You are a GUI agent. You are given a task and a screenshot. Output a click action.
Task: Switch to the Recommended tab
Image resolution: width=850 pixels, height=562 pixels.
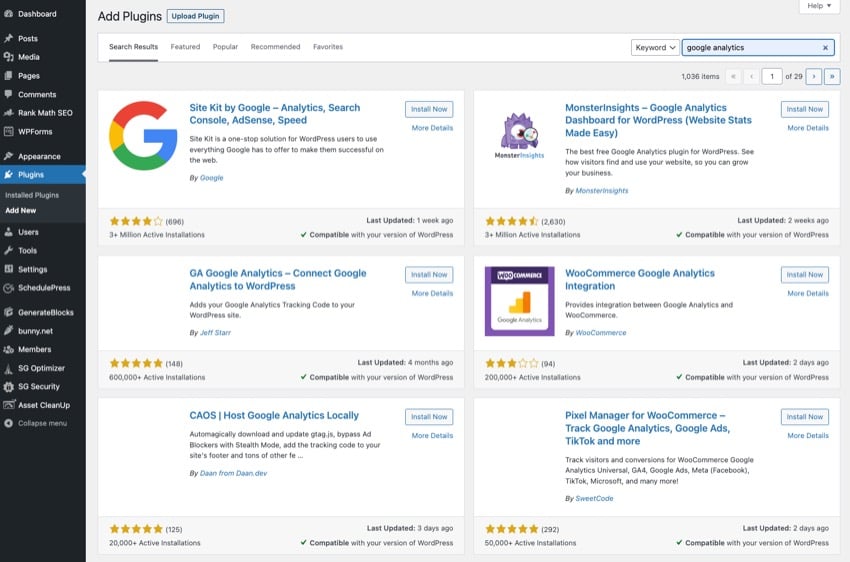275,47
